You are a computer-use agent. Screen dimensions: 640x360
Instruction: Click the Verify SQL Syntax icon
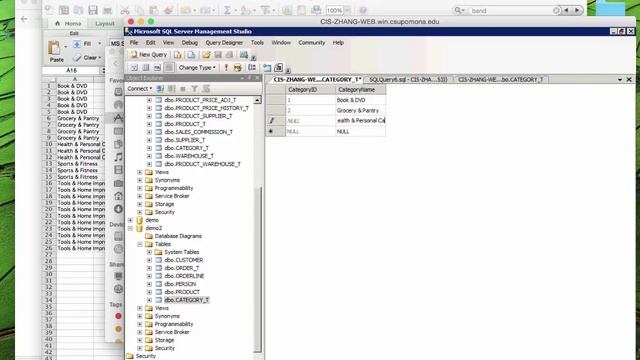click(238, 68)
